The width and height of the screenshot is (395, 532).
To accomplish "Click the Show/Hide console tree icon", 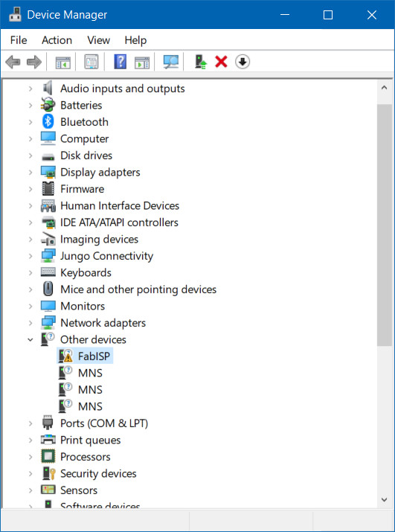I will [x=63, y=63].
